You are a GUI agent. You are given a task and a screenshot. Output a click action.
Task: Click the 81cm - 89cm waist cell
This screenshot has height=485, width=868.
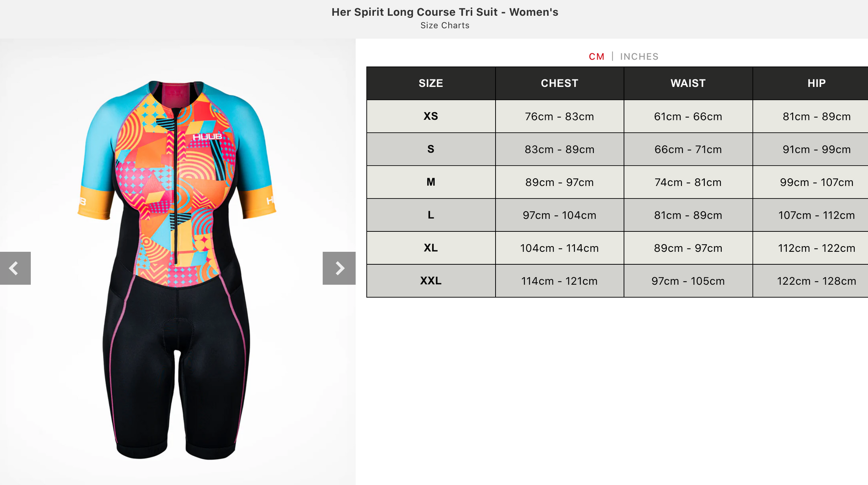(688, 215)
